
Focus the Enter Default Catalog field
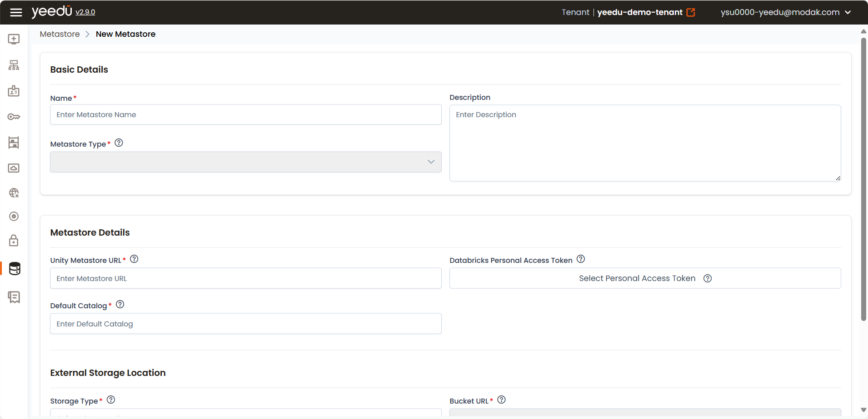(x=246, y=324)
